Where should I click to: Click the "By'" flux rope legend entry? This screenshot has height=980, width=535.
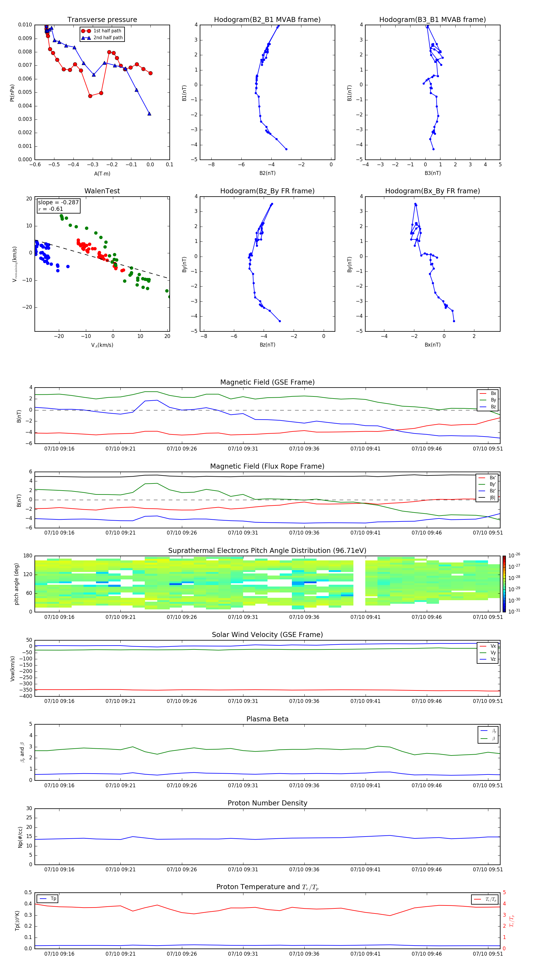(487, 484)
